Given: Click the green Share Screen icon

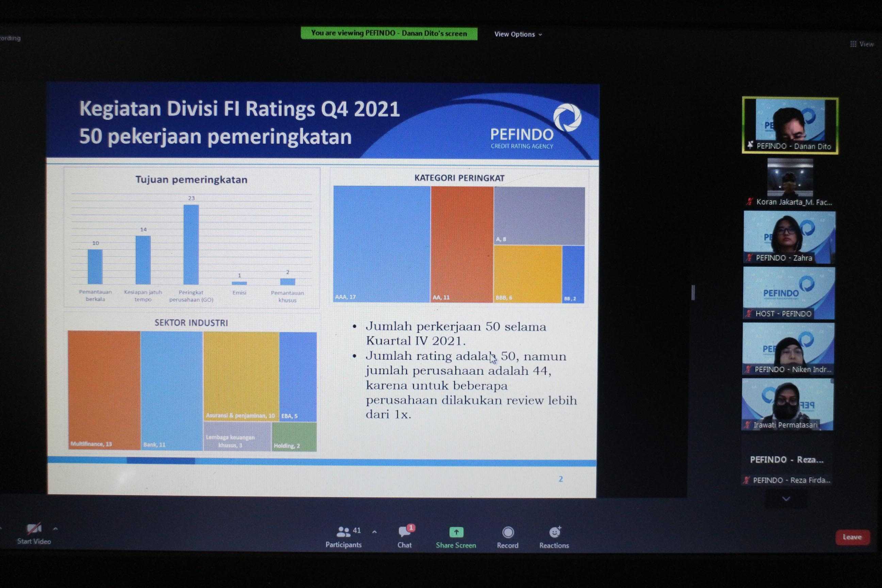Looking at the screenshot, I should tap(456, 532).
